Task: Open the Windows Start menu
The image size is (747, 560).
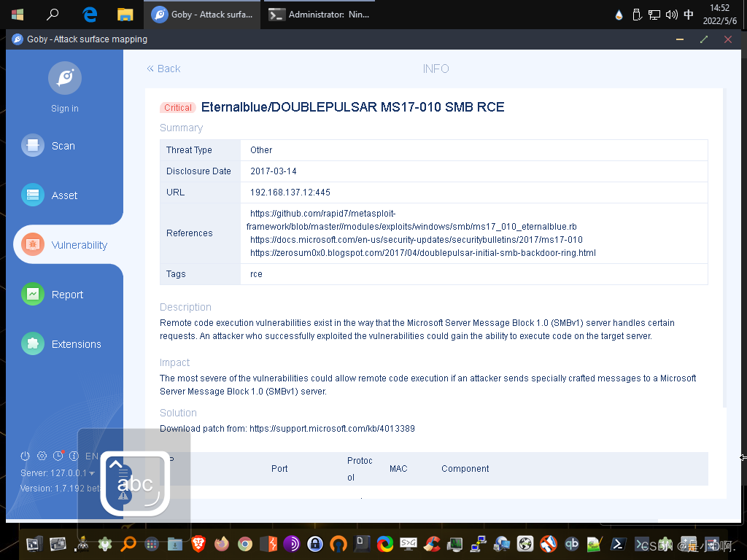Action: 18,15
